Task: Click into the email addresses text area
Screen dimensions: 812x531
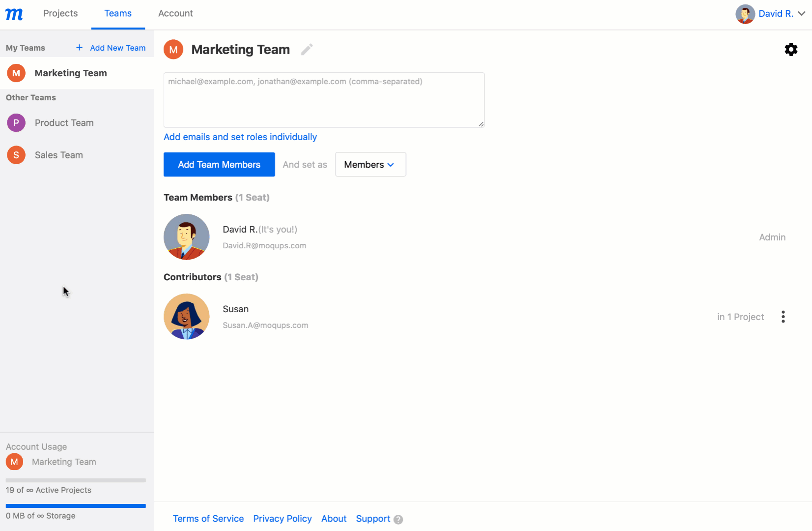Action: [x=324, y=100]
